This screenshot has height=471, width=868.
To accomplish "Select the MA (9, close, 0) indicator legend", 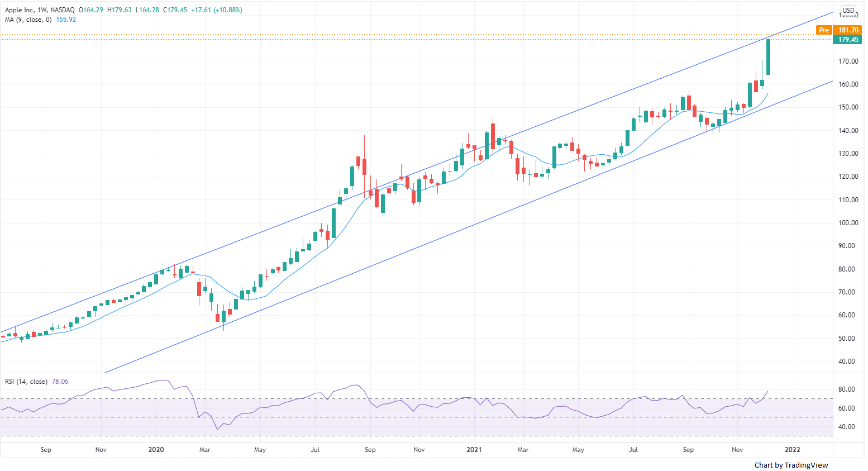I will (28, 20).
